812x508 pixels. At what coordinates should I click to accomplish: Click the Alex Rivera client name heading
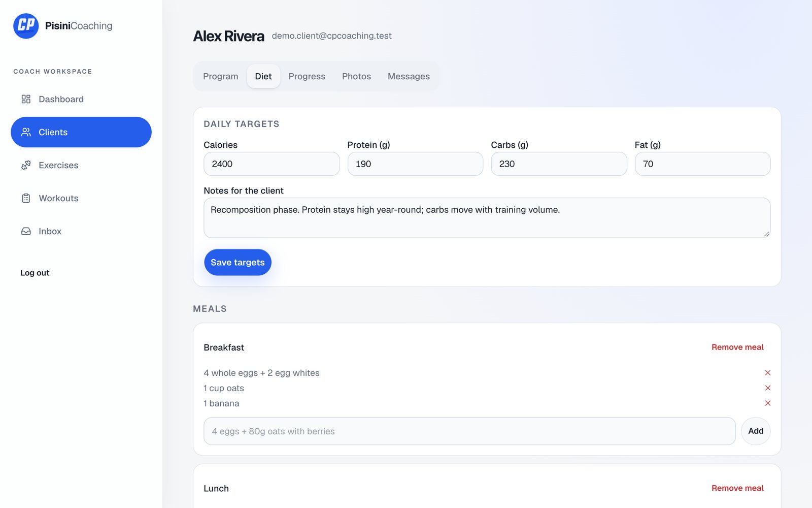click(228, 36)
